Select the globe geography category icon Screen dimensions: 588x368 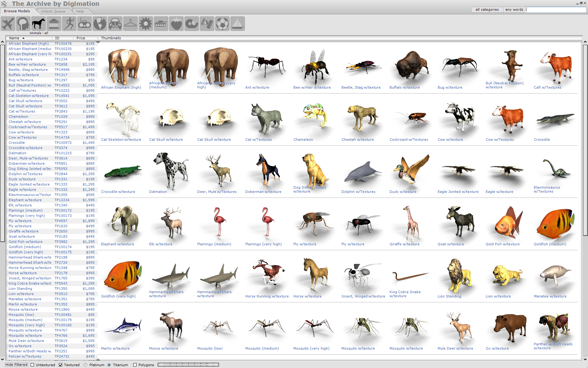pos(100,24)
